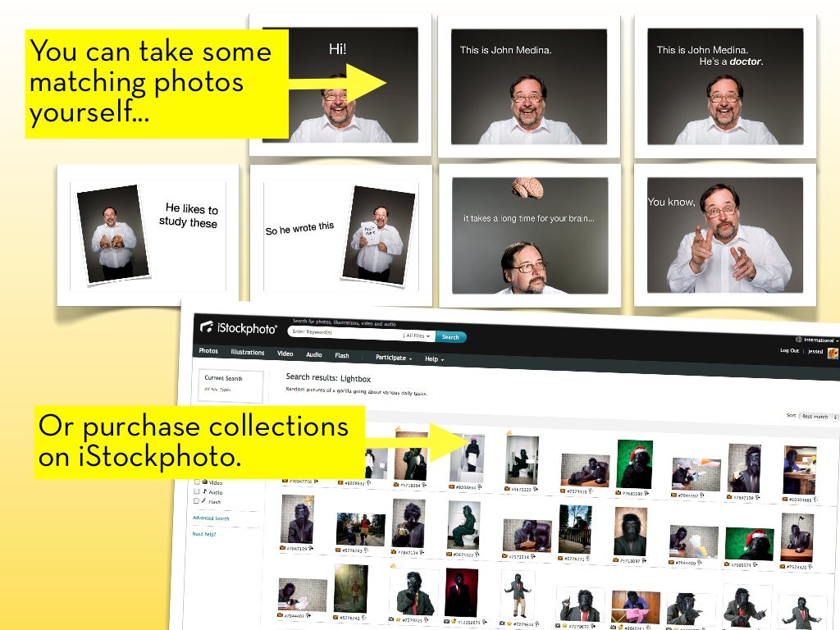Viewport: 840px width, 630px height.
Task: Click the Need help? link
Action: (204, 534)
